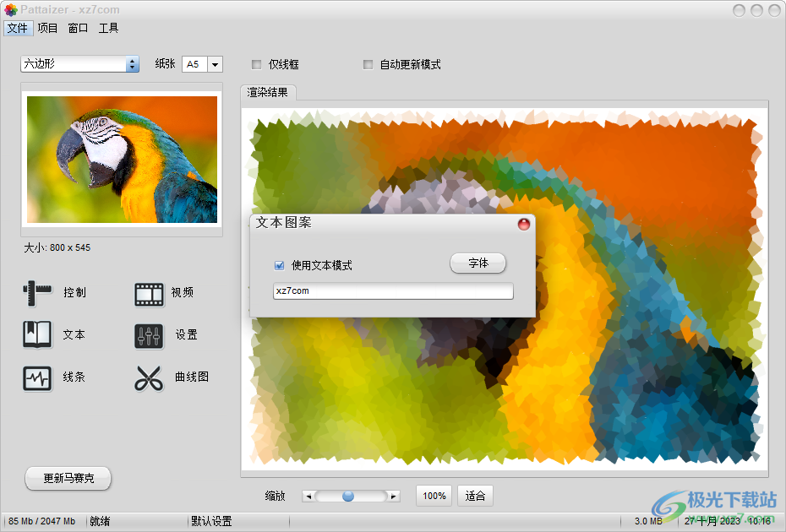Image resolution: width=786 pixels, height=532 pixels.
Task: Open the 文件 menu
Action: [x=17, y=28]
